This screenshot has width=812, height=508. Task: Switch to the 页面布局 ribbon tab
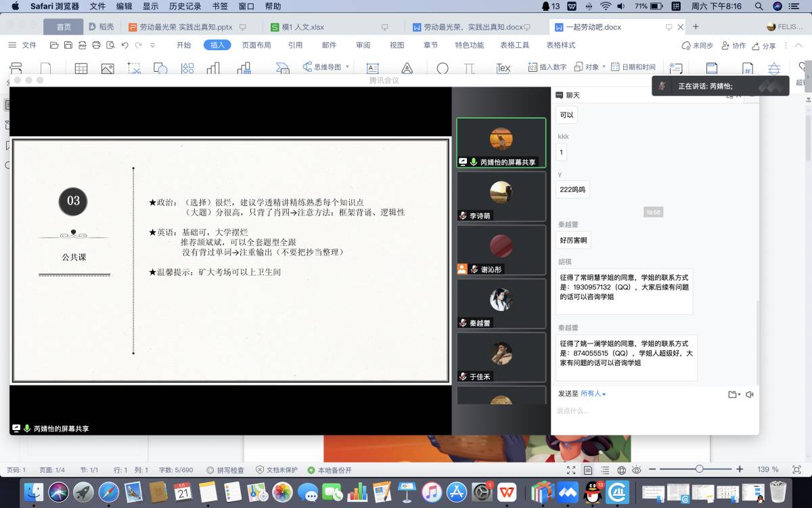pyautogui.click(x=256, y=45)
